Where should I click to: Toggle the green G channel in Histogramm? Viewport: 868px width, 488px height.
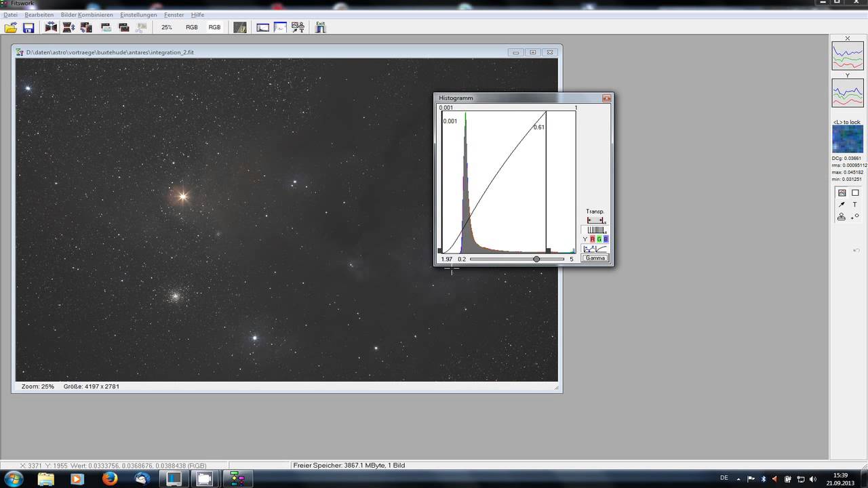pos(599,239)
